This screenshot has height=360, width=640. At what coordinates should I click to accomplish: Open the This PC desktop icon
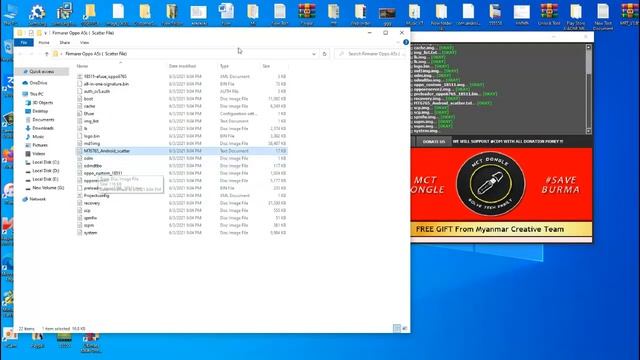[x=10, y=15]
